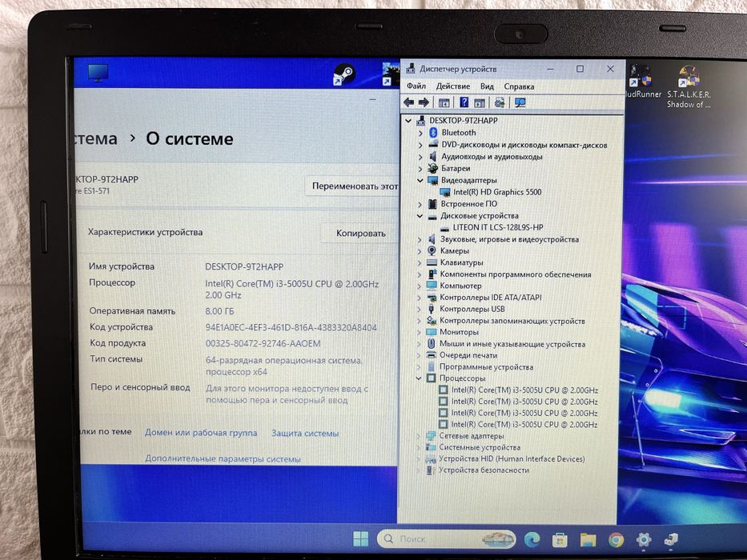Select the Контроллеры USB icon
Image resolution: width=747 pixels, height=560 pixels.
click(x=432, y=309)
